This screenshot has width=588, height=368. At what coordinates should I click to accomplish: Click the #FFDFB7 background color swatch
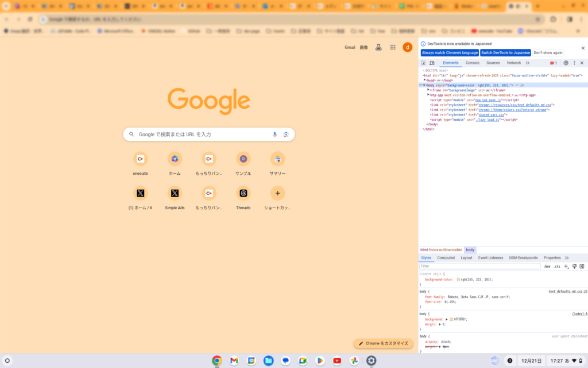tap(451, 319)
